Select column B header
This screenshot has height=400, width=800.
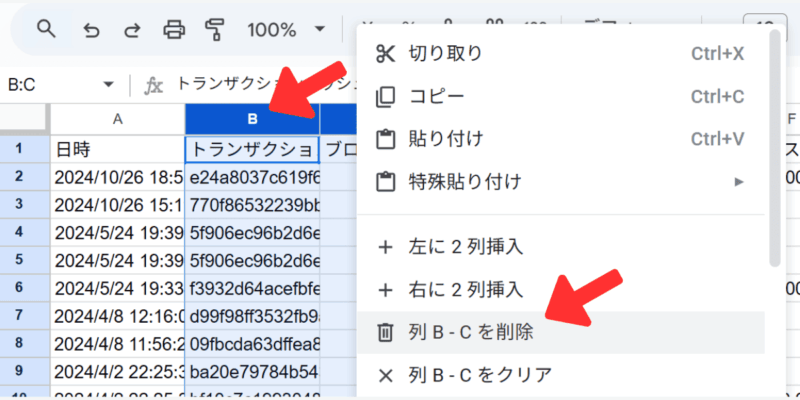tap(253, 119)
